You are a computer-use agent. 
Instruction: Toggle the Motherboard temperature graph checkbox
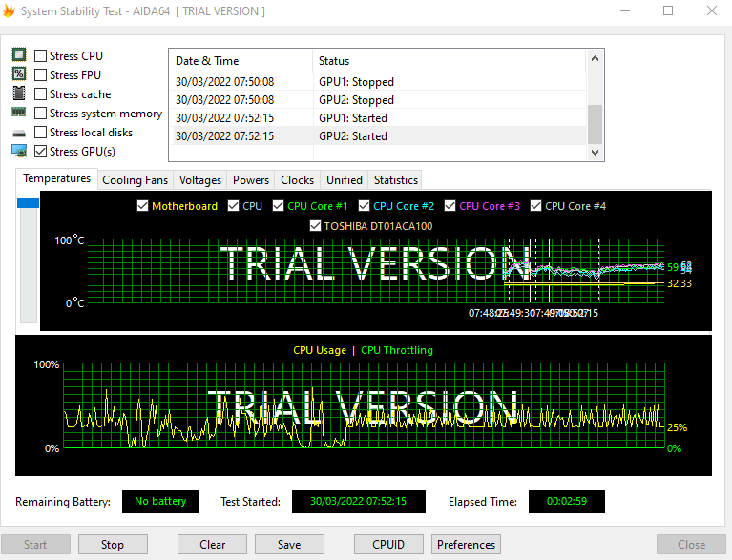[143, 206]
